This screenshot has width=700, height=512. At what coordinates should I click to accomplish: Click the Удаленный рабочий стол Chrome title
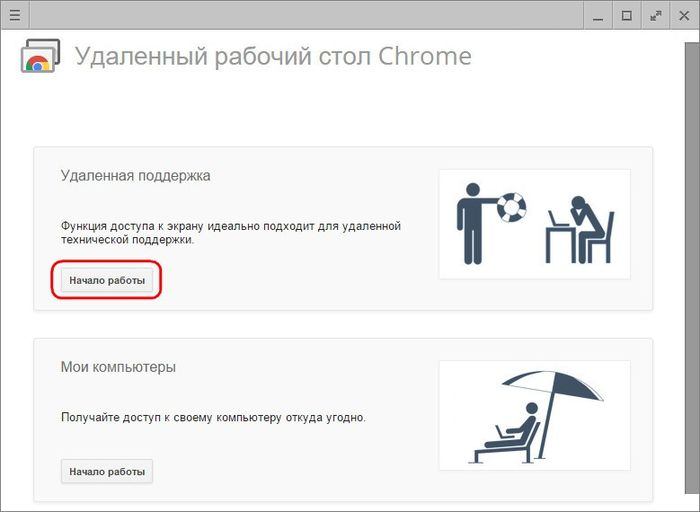tap(273, 56)
